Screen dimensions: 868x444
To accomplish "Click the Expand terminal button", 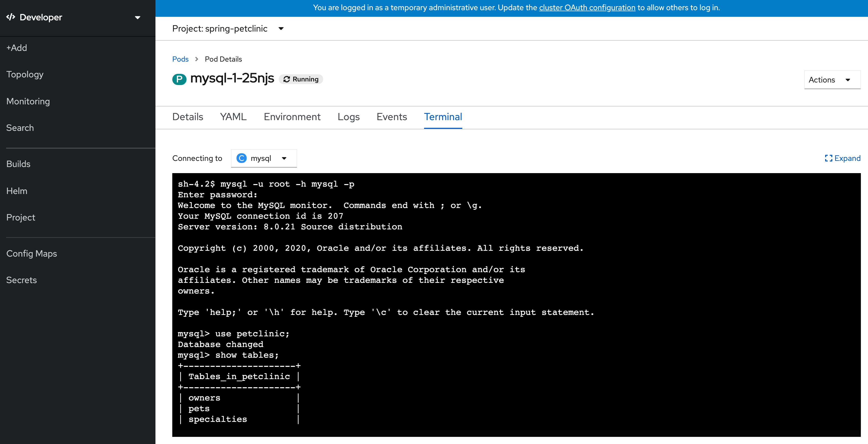I will (x=842, y=158).
